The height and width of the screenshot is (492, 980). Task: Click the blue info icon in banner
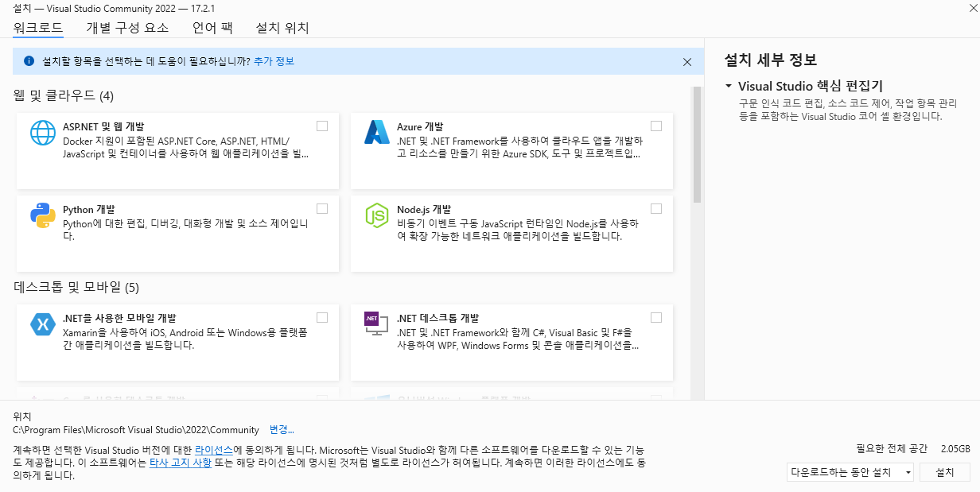[x=29, y=60]
